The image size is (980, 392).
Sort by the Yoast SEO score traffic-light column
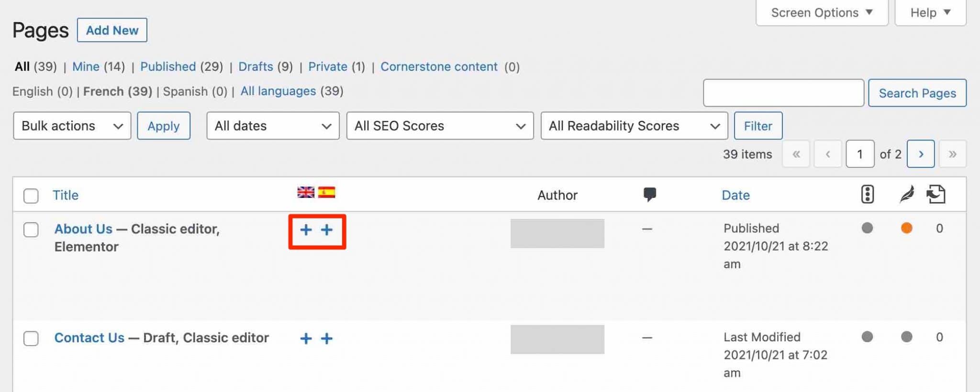tap(867, 194)
